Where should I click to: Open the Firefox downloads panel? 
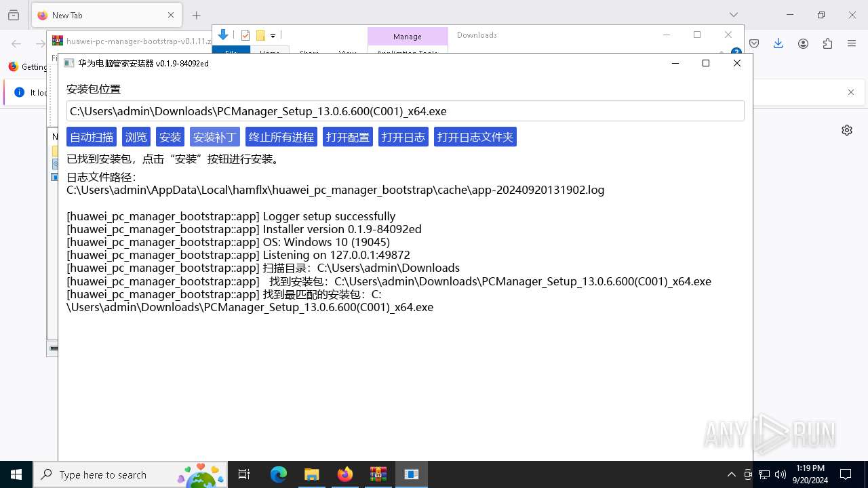click(778, 43)
